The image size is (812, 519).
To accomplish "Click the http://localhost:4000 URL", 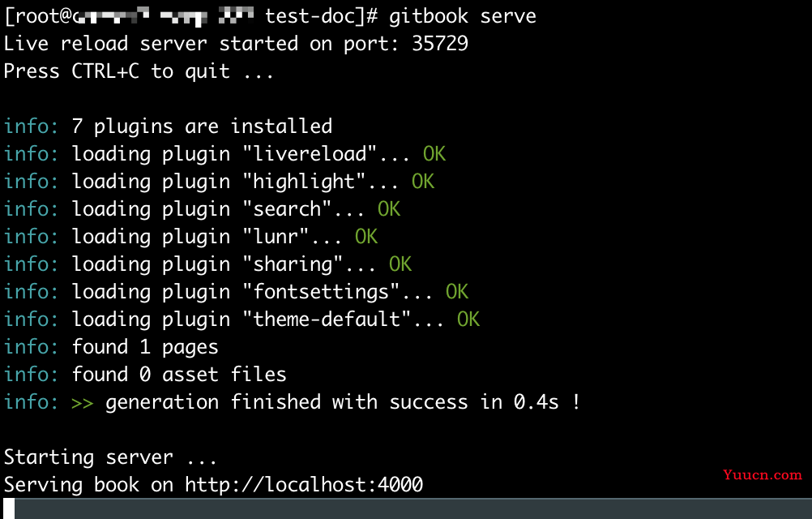I will (304, 485).
